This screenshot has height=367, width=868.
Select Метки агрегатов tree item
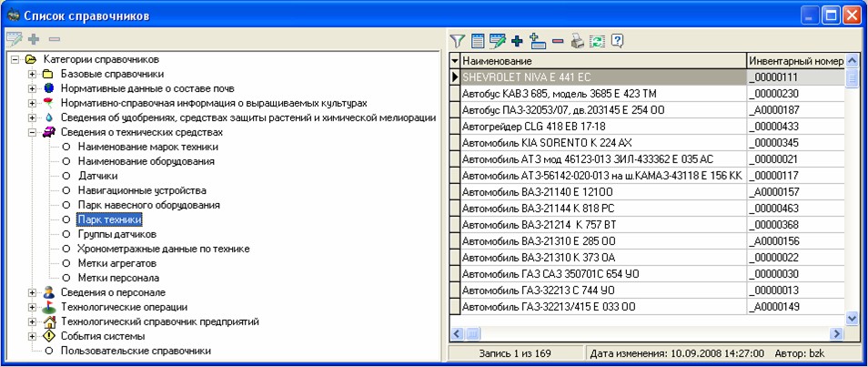(116, 263)
